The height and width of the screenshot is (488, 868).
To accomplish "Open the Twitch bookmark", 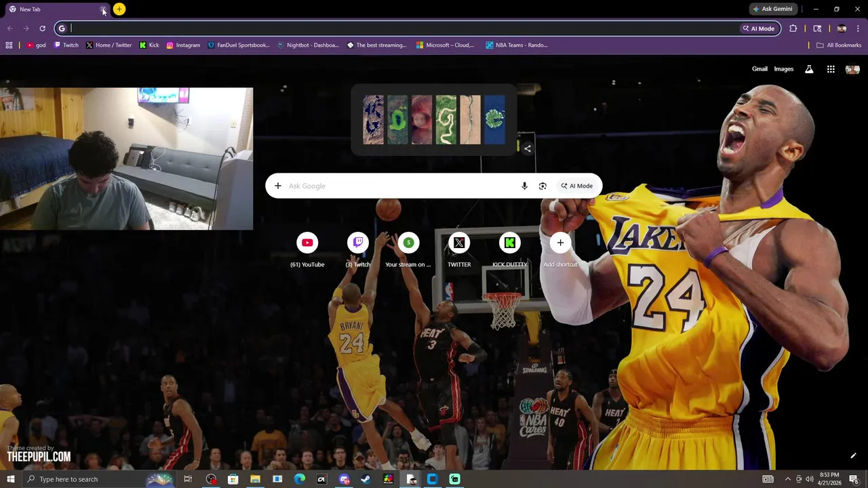I will [x=66, y=45].
